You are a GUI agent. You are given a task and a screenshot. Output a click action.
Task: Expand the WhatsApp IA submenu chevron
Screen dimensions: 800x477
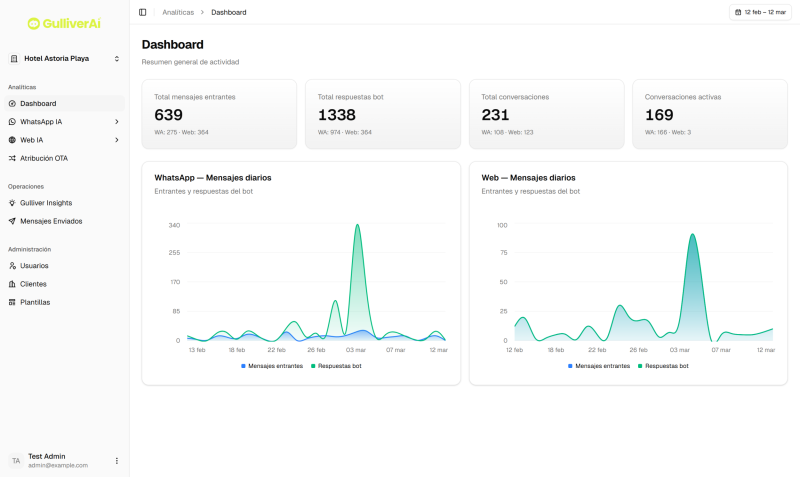pos(117,122)
